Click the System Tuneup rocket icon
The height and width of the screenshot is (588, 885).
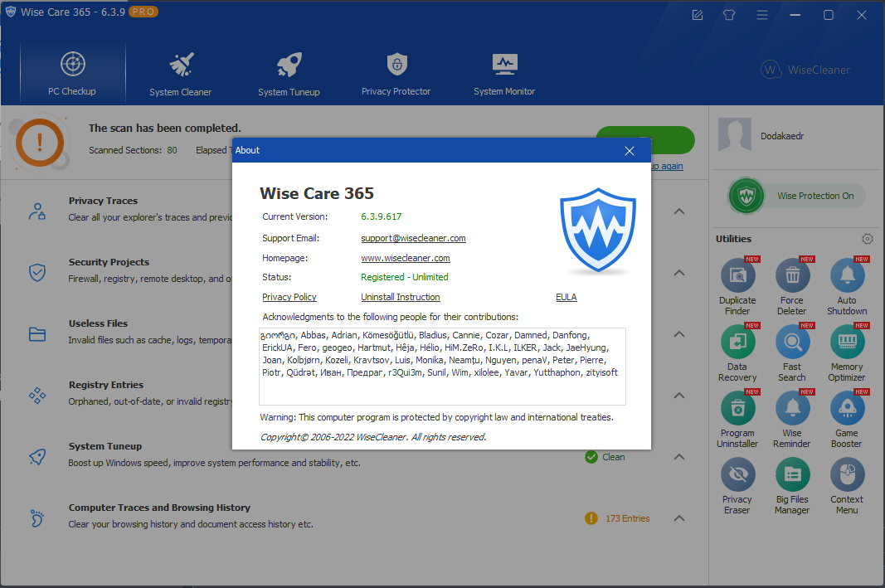click(37, 456)
